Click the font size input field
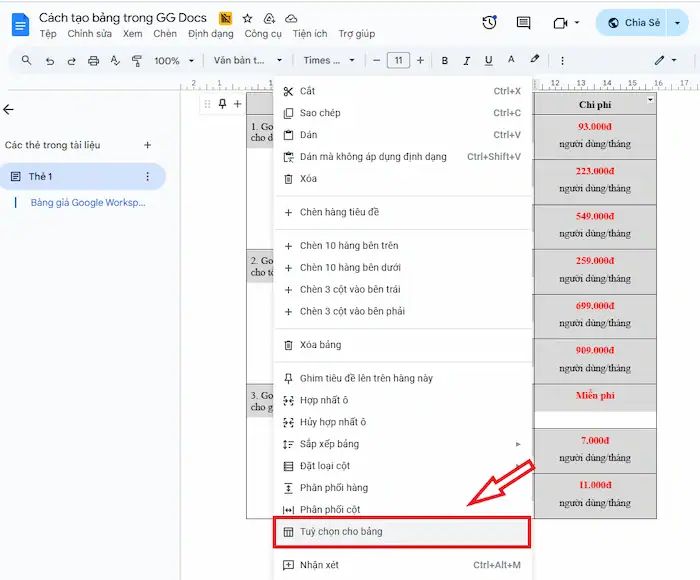The width and height of the screenshot is (700, 580). click(x=398, y=61)
